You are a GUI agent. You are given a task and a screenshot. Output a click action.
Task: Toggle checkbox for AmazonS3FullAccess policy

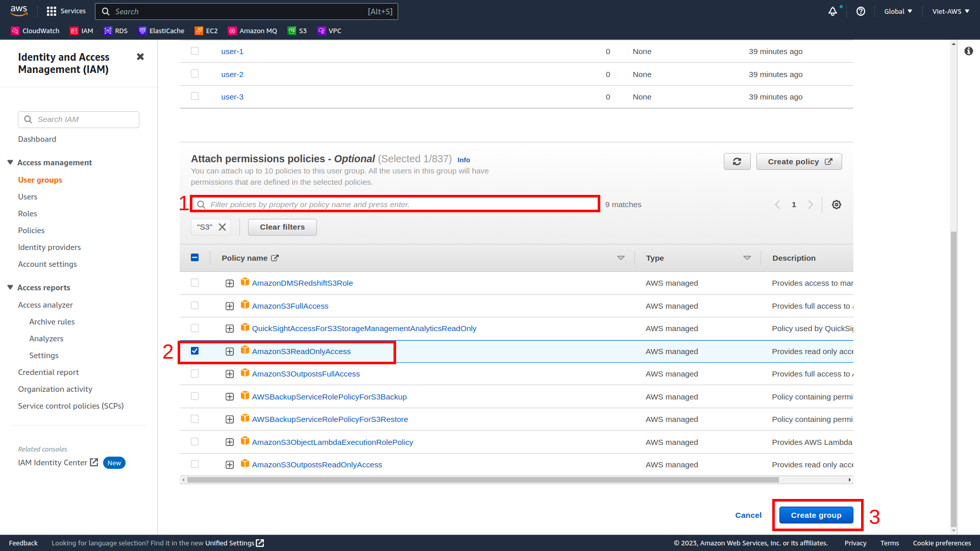coord(195,306)
